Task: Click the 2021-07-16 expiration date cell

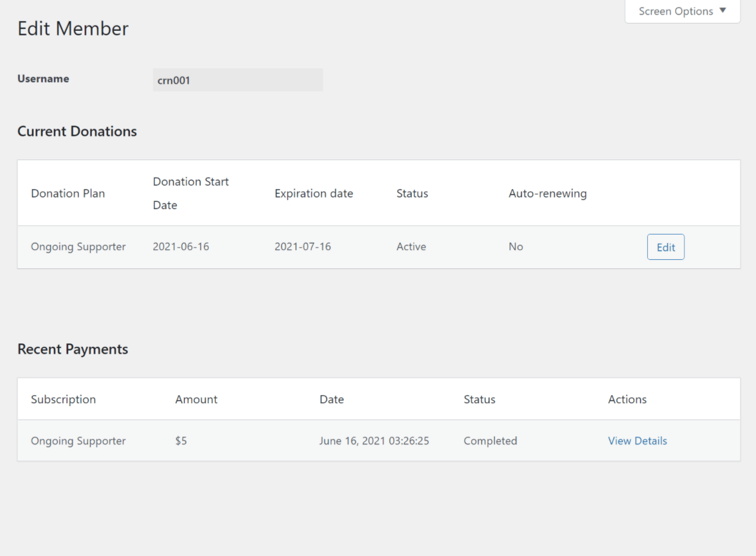Action: tap(302, 247)
